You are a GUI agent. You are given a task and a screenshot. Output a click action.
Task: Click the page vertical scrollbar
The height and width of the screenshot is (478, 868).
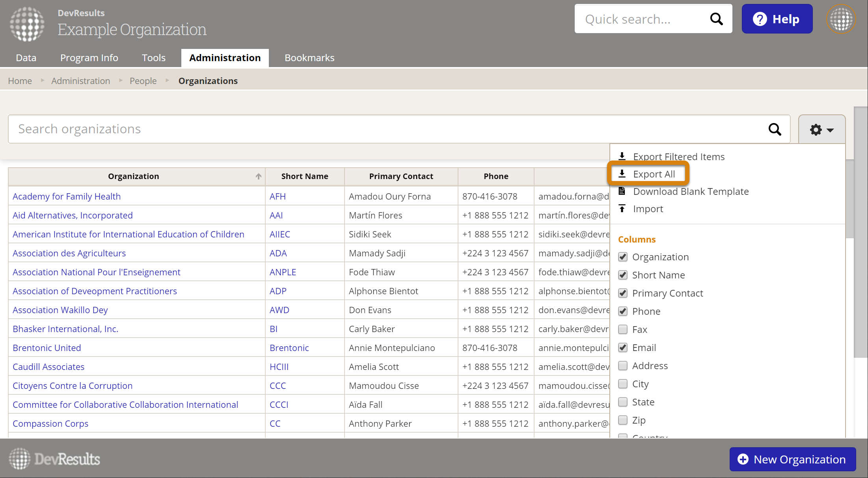tap(861, 233)
